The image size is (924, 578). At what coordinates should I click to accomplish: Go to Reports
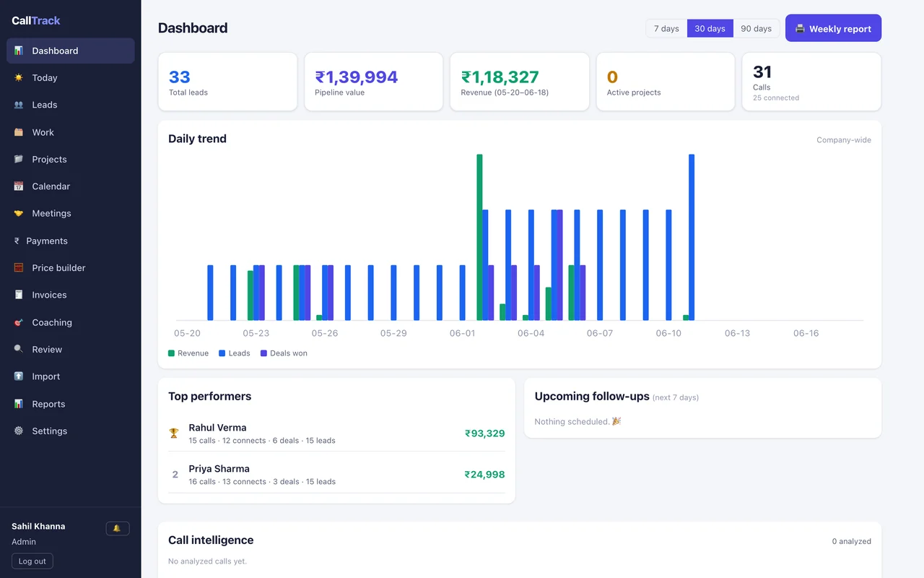[71, 404]
